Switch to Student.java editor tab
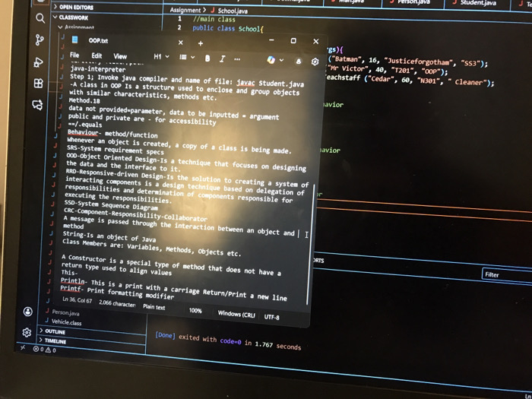Image resolution: width=532 pixels, height=399 pixels. tap(477, 3)
